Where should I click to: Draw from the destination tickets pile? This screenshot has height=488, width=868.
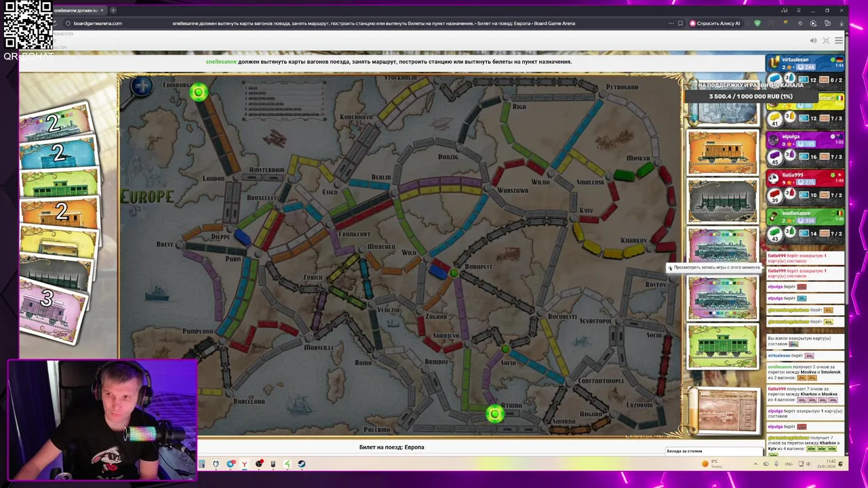(x=724, y=411)
